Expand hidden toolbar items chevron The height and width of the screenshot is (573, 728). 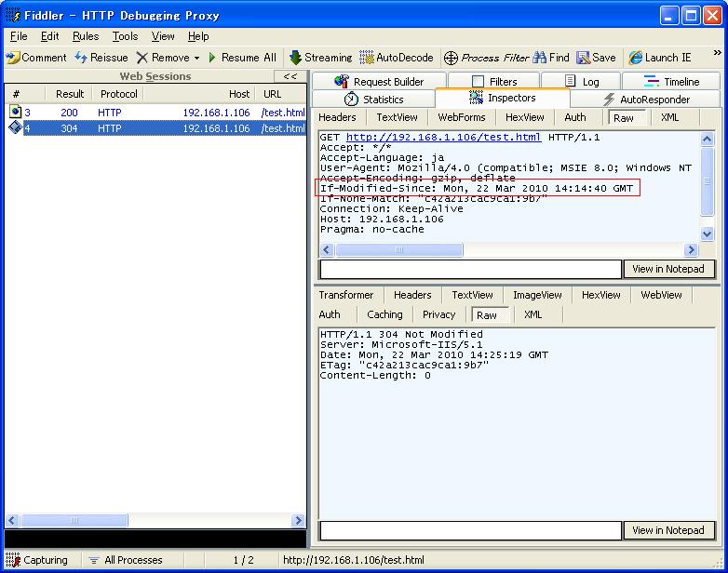pos(717,53)
